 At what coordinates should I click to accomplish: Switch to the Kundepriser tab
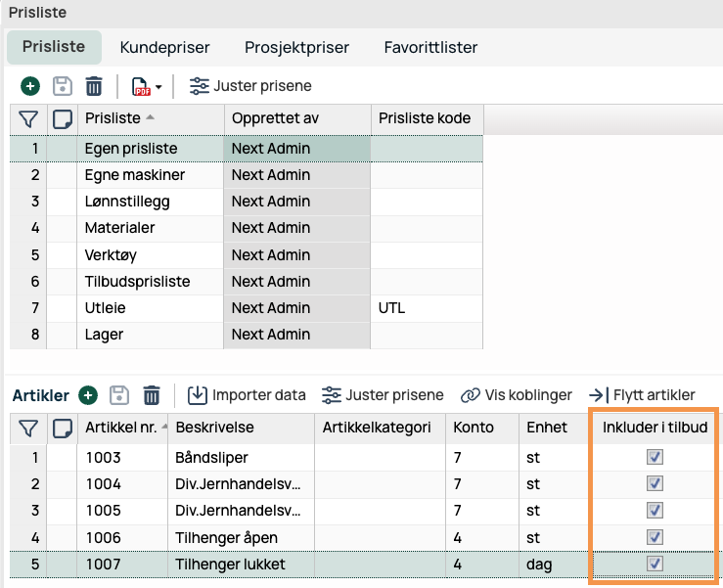(164, 47)
